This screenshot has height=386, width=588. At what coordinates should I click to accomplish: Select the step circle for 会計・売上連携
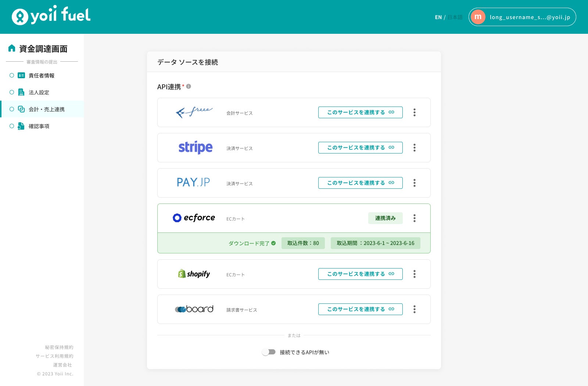(x=12, y=109)
